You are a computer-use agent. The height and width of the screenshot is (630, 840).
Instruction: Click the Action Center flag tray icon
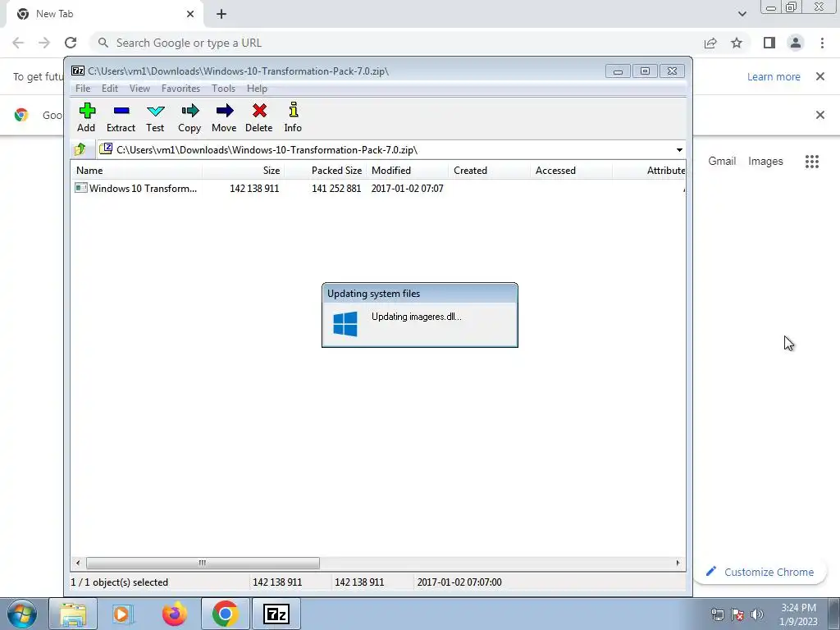(x=737, y=614)
